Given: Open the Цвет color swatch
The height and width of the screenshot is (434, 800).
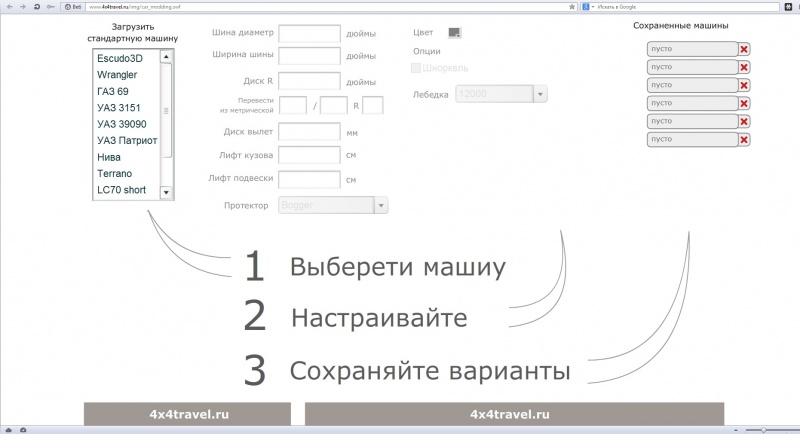Looking at the screenshot, I should pos(455,32).
